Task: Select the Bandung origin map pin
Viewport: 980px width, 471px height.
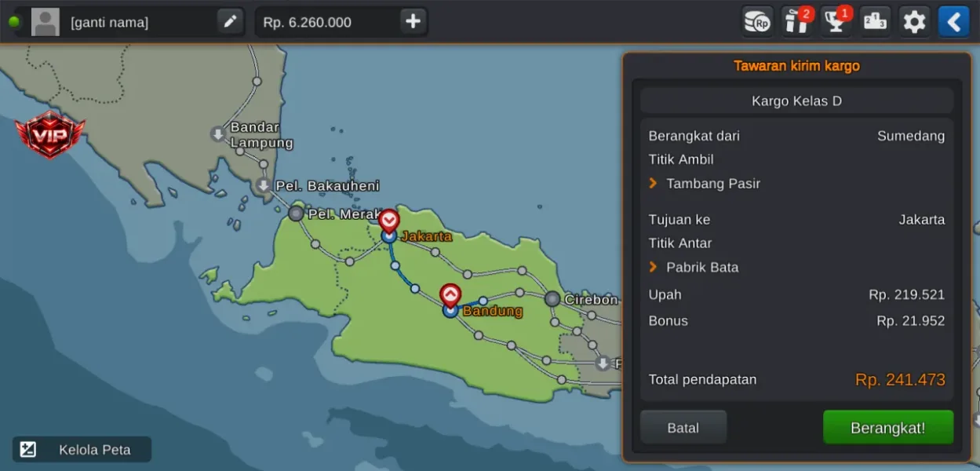Action: [450, 295]
